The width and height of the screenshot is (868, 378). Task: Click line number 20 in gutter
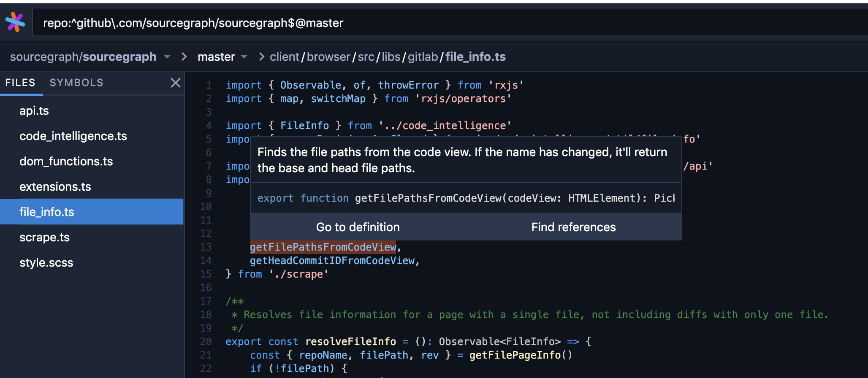[206, 342]
